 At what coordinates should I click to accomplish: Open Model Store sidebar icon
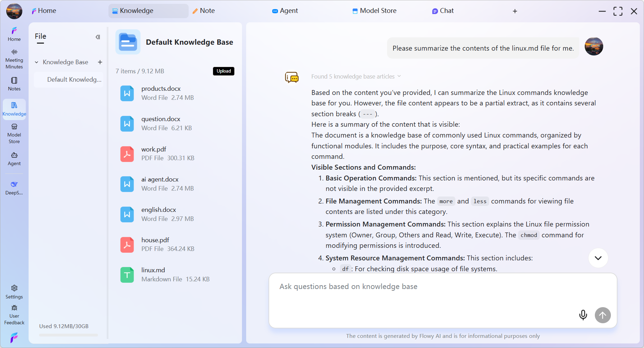click(14, 133)
